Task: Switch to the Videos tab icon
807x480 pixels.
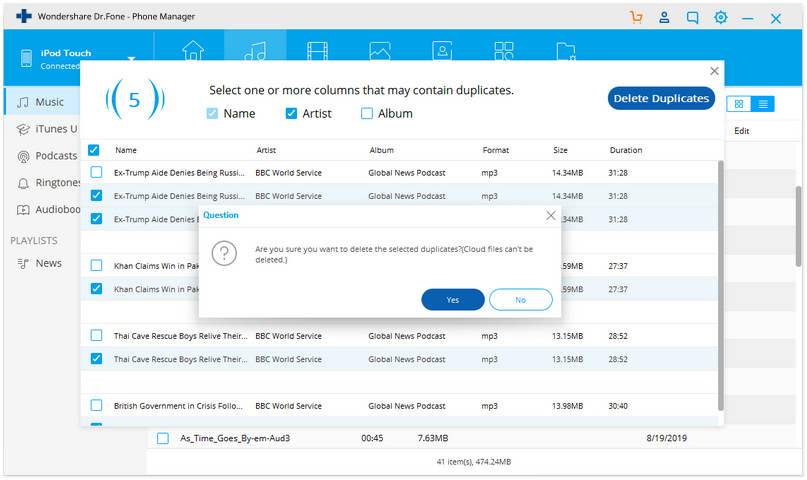Action: 318,50
